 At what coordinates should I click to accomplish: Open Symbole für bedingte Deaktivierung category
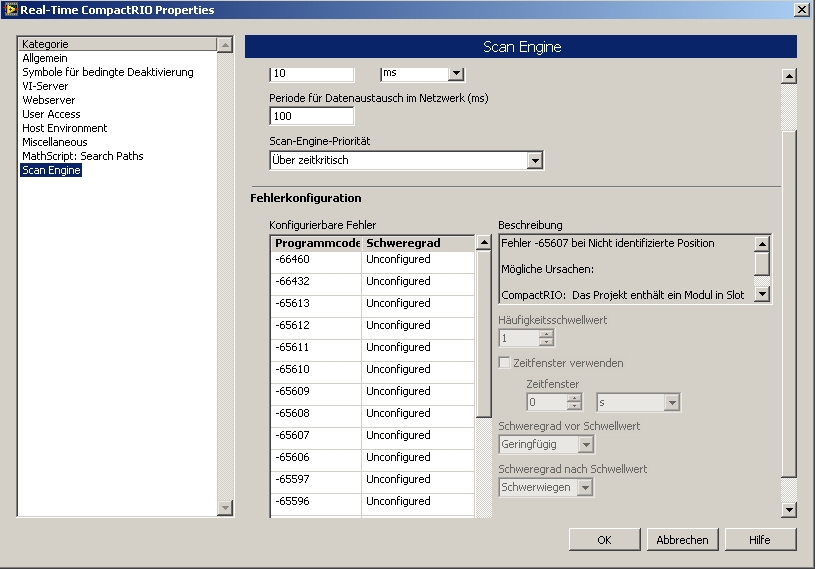coord(108,72)
